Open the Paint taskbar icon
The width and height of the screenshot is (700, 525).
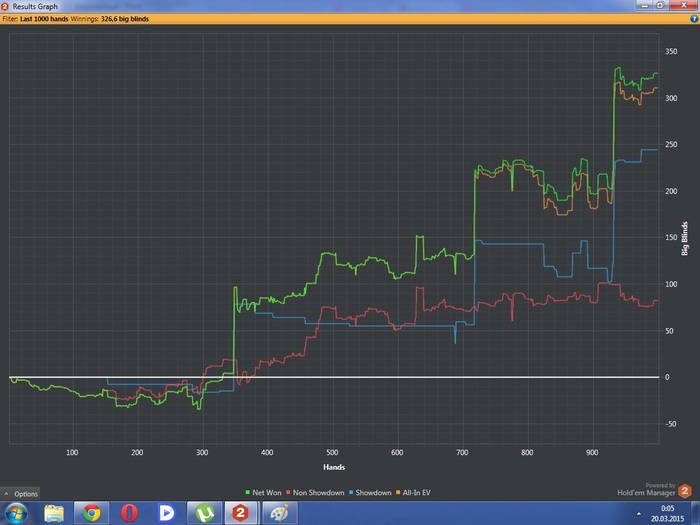click(x=279, y=513)
